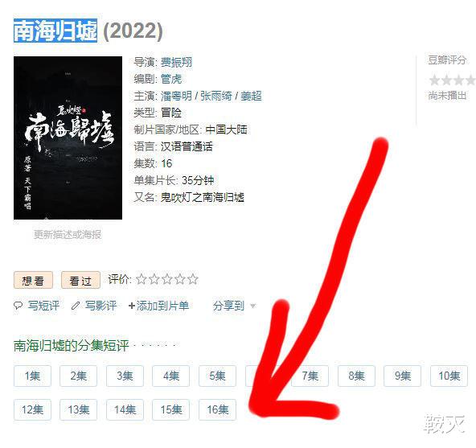The height and width of the screenshot is (448, 476).
Task: Rate three stars in 评价
Action: pos(167,279)
